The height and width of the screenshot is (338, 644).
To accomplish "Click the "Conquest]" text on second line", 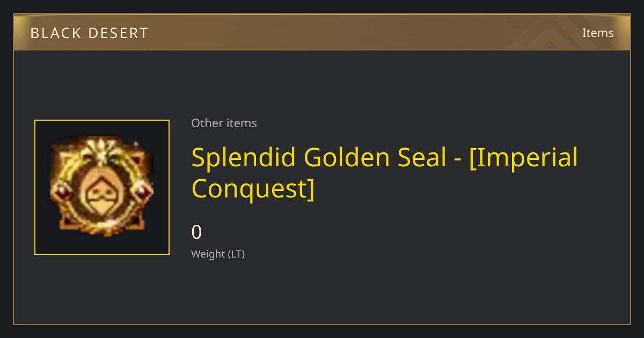I will tap(253, 189).
